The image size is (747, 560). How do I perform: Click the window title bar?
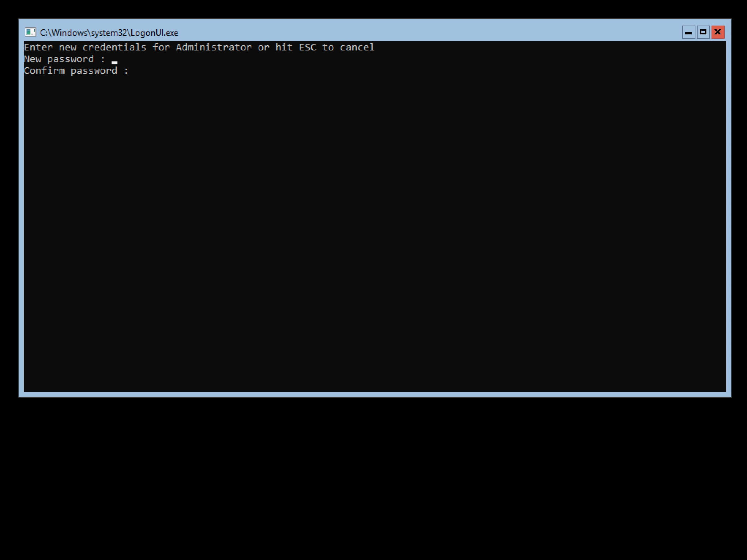[x=373, y=32]
